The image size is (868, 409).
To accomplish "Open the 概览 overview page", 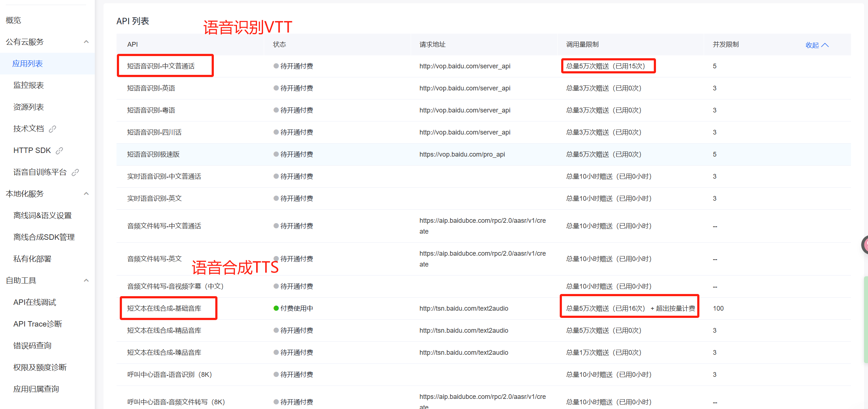I will pyautogui.click(x=13, y=20).
